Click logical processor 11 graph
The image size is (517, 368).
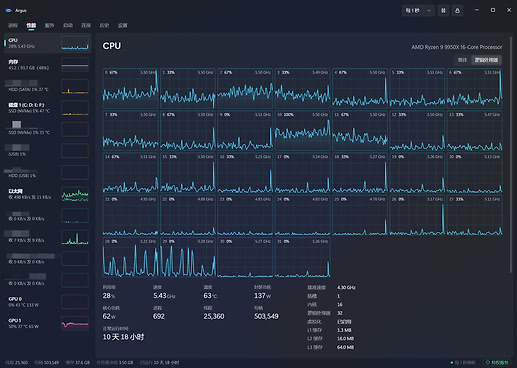click(360, 131)
